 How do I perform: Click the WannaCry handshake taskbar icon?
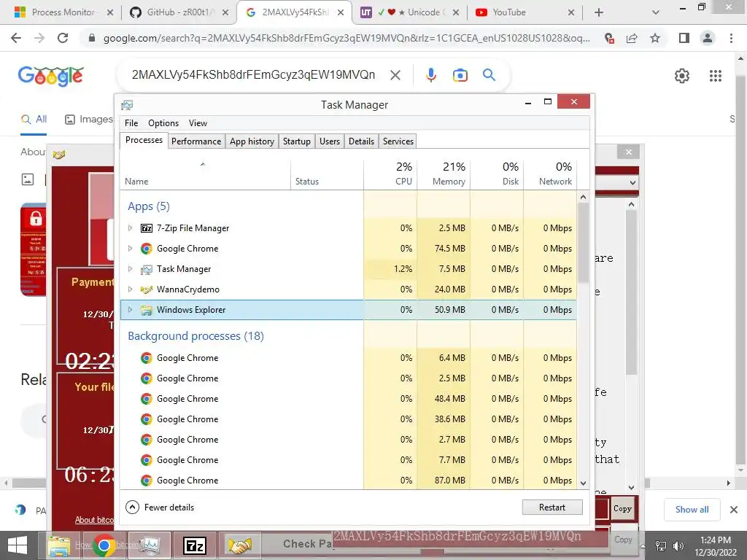(x=239, y=545)
